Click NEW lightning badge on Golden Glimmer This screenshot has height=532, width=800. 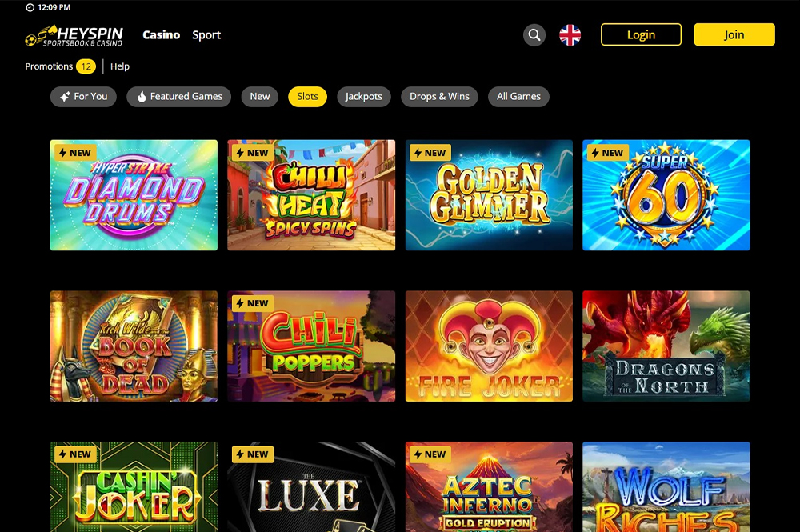pyautogui.click(x=430, y=153)
